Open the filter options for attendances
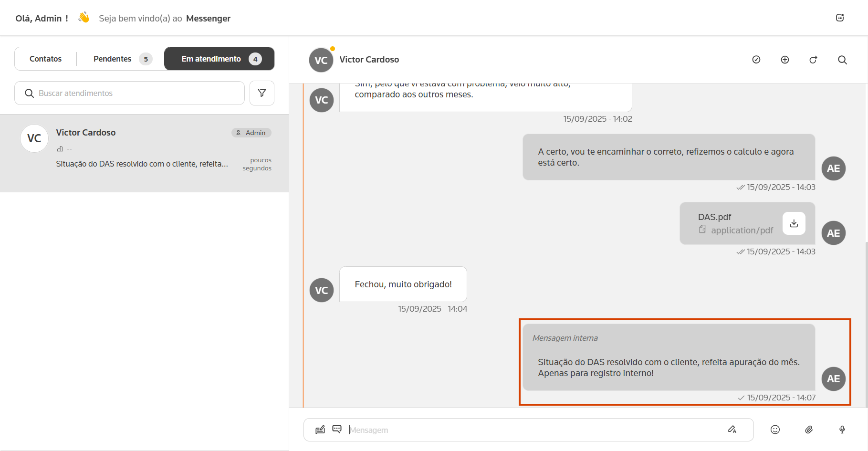 point(262,93)
